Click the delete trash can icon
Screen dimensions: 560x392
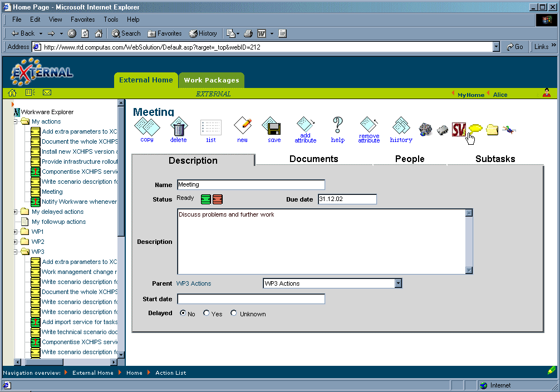coord(179,128)
